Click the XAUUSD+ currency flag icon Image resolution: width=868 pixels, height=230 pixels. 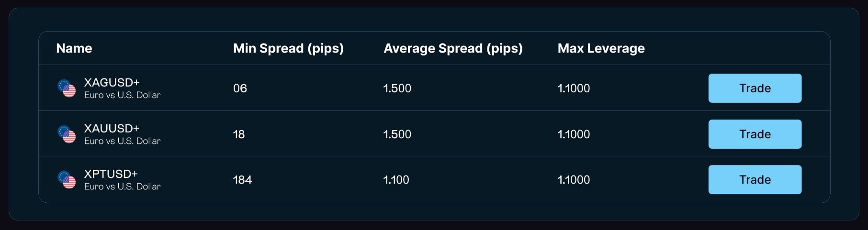(x=67, y=134)
